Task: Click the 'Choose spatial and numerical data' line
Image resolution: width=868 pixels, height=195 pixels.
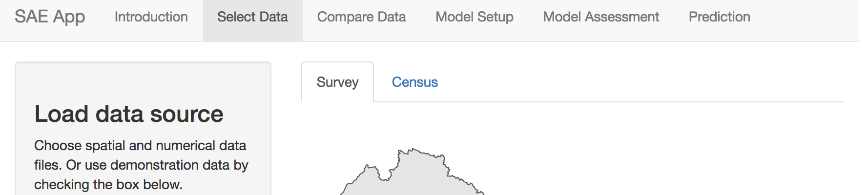Action: coord(140,146)
